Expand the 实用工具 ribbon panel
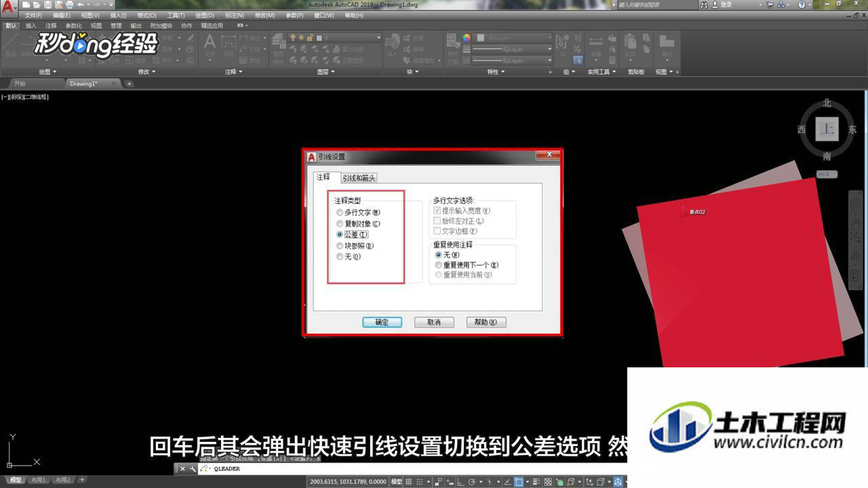This screenshot has height=488, width=868. pos(601,71)
